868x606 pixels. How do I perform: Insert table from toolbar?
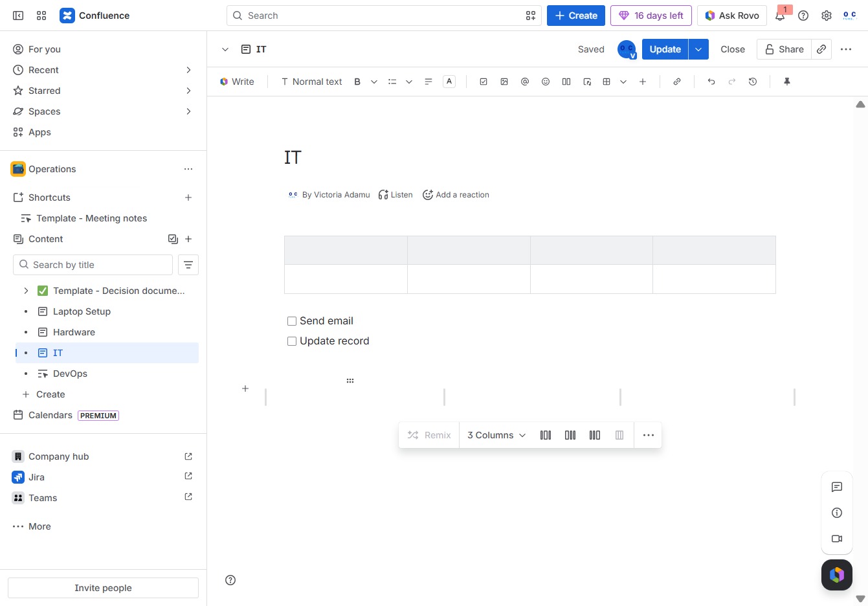pos(606,82)
